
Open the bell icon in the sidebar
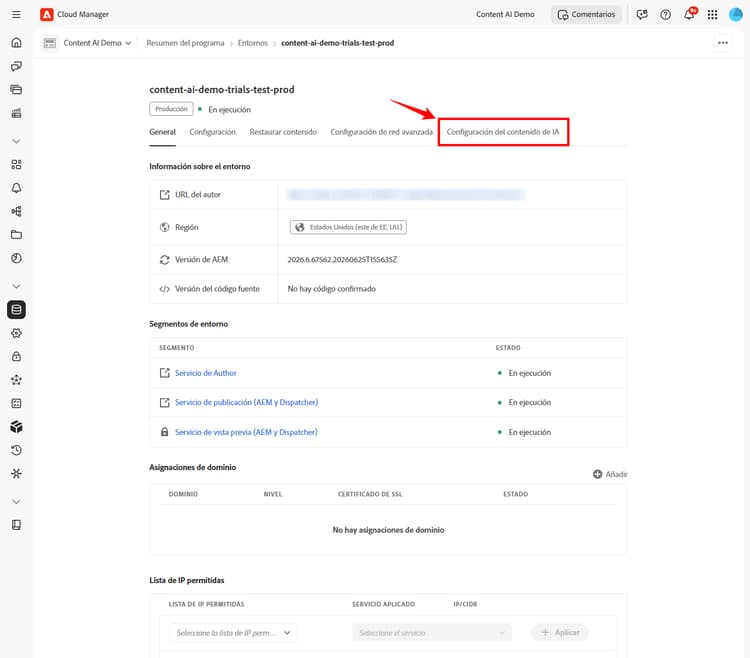click(16, 188)
